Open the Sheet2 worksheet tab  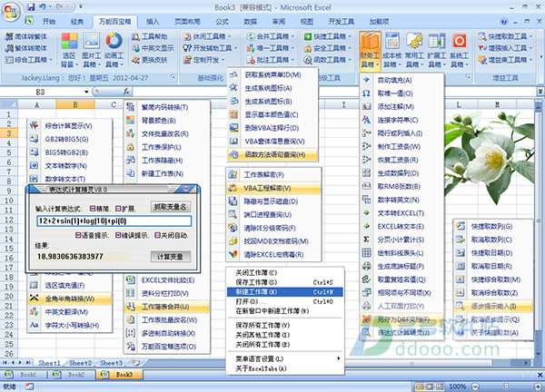tap(80, 363)
